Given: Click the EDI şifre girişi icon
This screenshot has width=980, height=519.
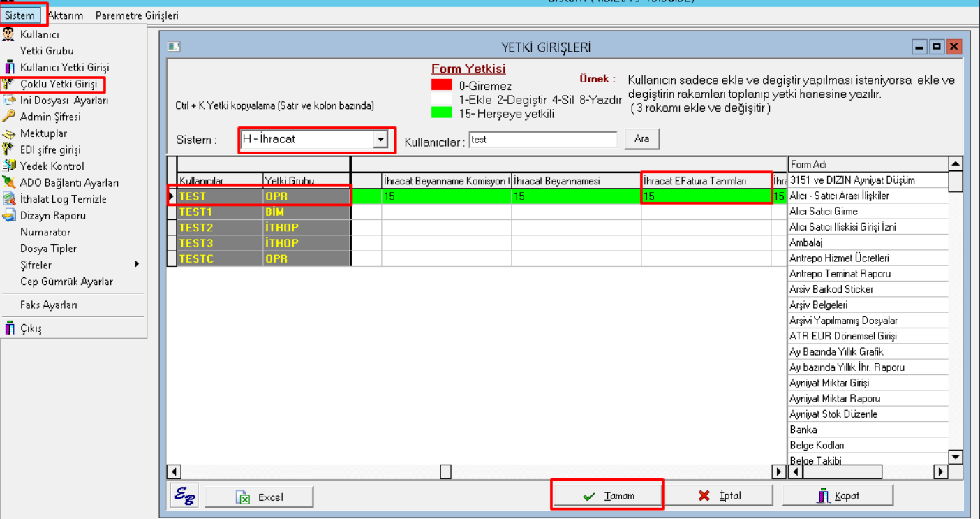Looking at the screenshot, I should pyautogui.click(x=9, y=149).
